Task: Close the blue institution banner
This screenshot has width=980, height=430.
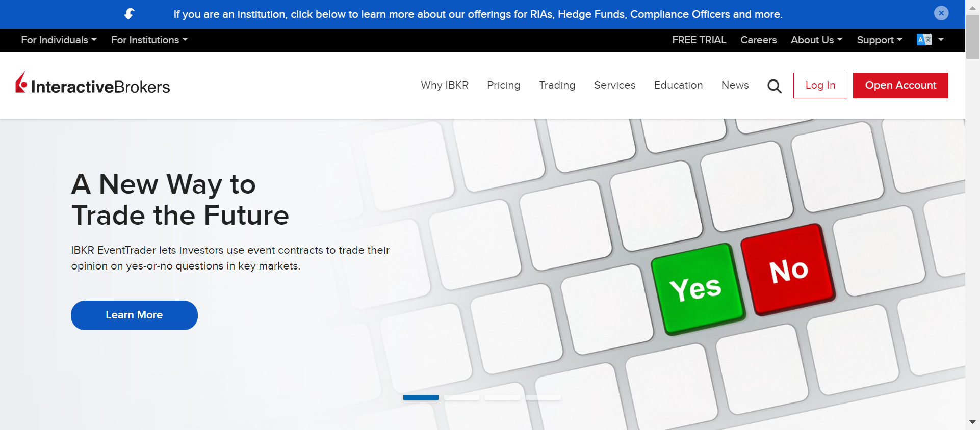Action: click(x=941, y=13)
